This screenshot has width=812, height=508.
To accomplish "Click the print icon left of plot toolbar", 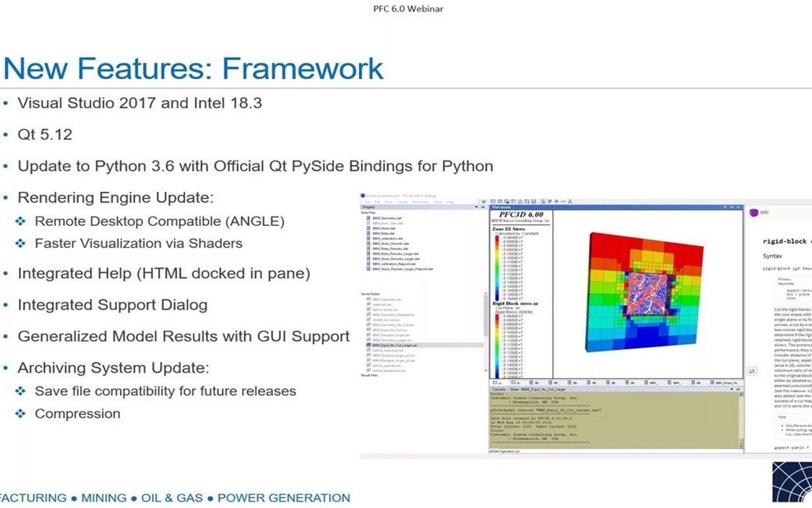I will 484,201.
